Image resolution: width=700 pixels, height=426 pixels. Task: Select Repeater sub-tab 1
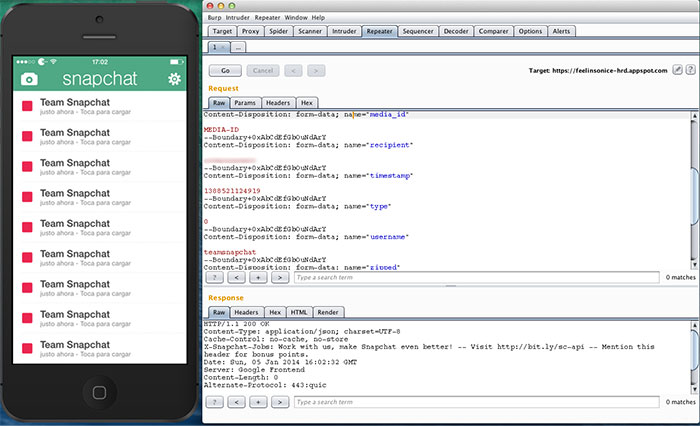[x=219, y=47]
